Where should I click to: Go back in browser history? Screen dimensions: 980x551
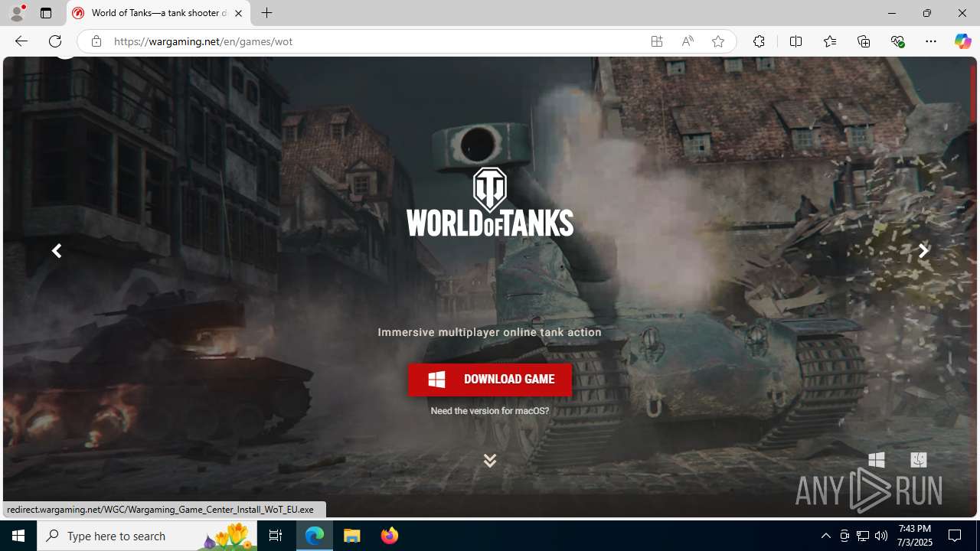tap(21, 41)
